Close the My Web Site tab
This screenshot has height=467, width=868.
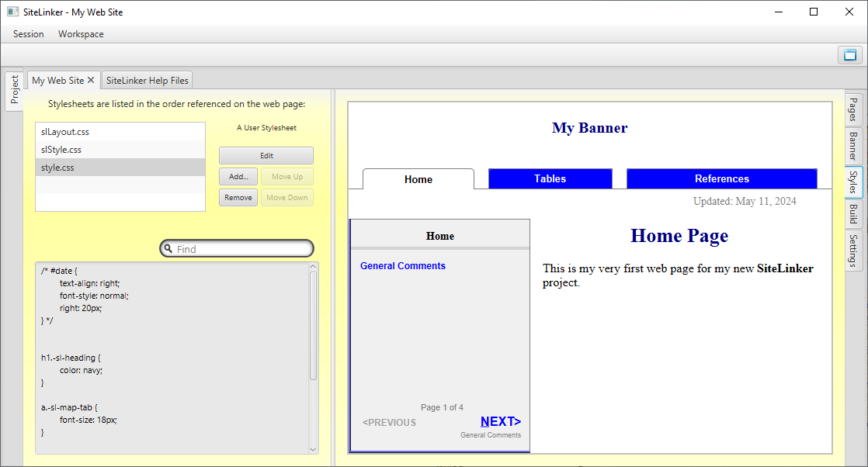(91, 80)
